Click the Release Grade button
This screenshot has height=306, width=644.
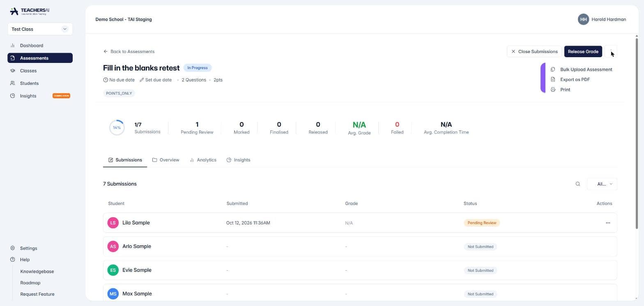(583, 51)
